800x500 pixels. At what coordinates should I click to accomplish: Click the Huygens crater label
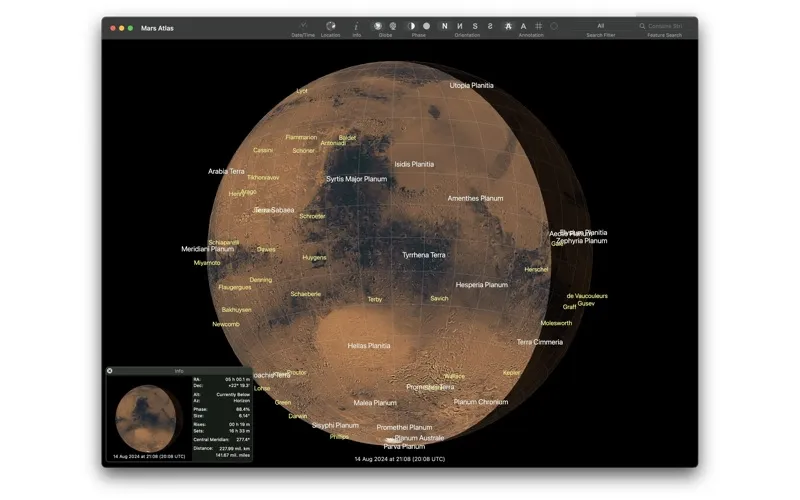coord(314,258)
